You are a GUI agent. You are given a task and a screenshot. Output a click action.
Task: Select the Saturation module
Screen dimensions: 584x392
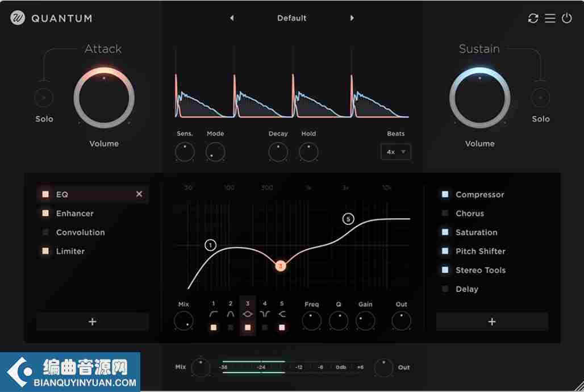pos(477,232)
